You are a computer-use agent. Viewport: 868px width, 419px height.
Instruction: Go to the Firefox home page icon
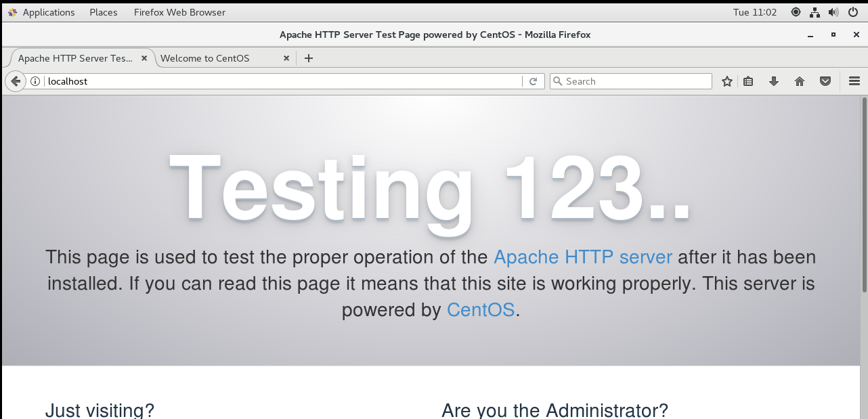(x=800, y=81)
